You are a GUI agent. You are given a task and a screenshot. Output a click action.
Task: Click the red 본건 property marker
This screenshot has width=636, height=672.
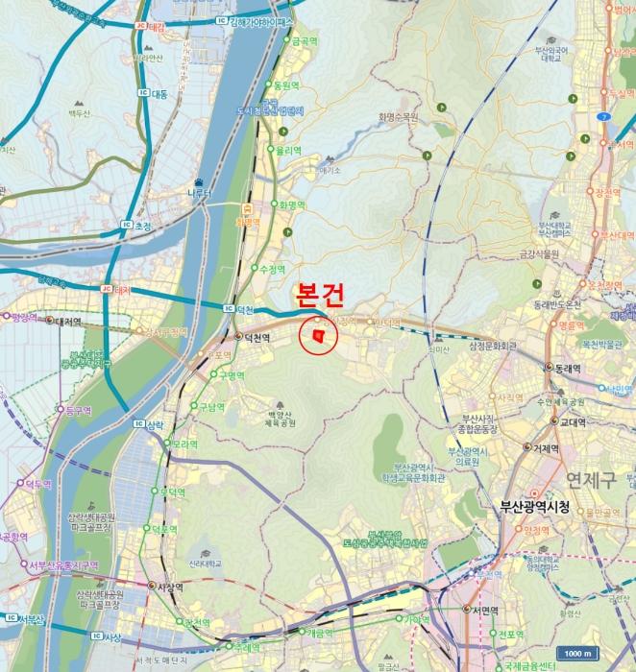point(318,335)
